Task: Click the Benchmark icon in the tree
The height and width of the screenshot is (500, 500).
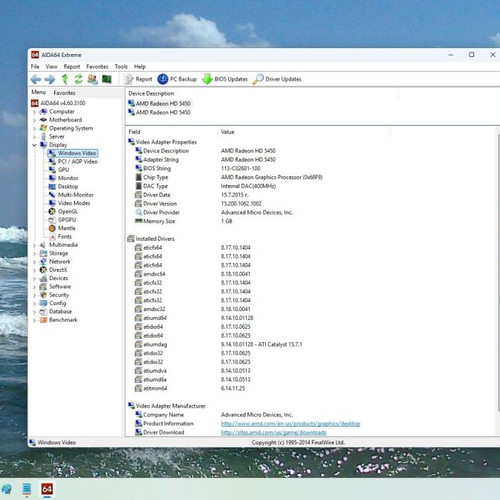Action: 43,320
